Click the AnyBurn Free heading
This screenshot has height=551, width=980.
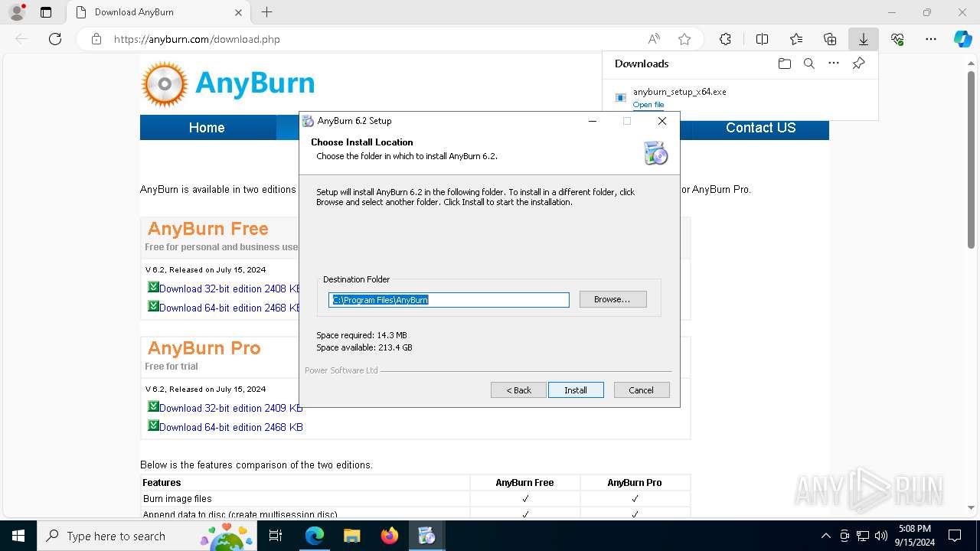coord(207,229)
